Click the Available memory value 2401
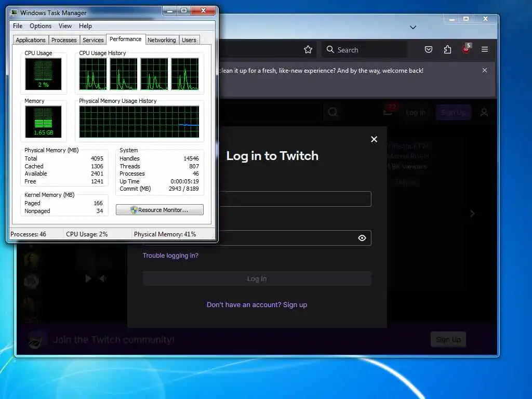Viewport: 532px width, 399px height. pyautogui.click(x=97, y=174)
